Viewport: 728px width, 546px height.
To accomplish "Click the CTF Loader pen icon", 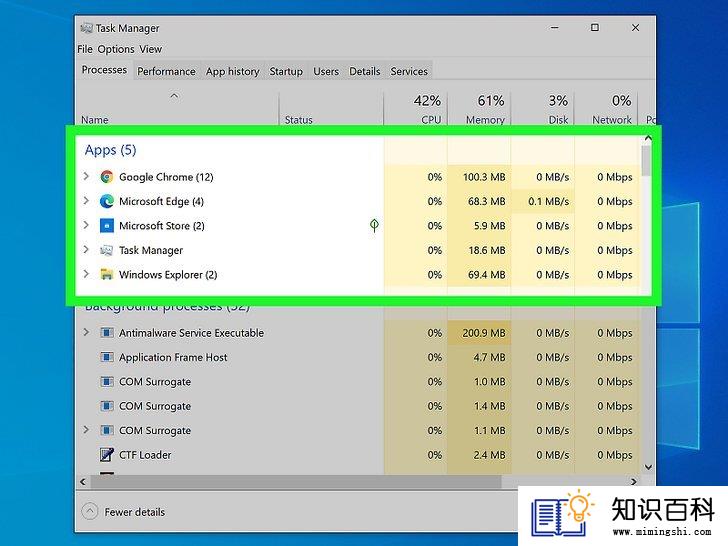I will (107, 455).
